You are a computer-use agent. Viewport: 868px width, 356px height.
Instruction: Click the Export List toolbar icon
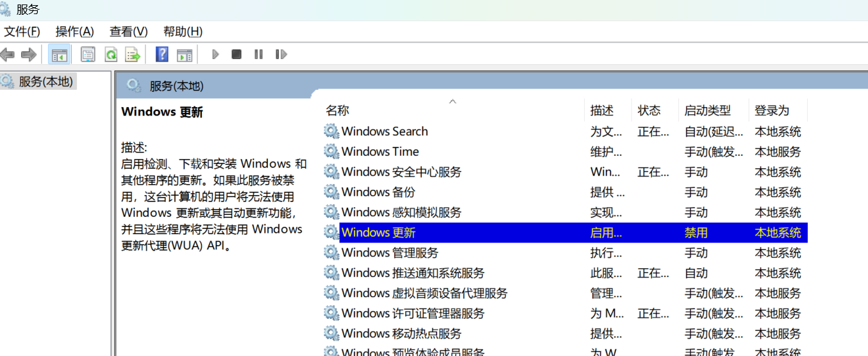tap(133, 55)
